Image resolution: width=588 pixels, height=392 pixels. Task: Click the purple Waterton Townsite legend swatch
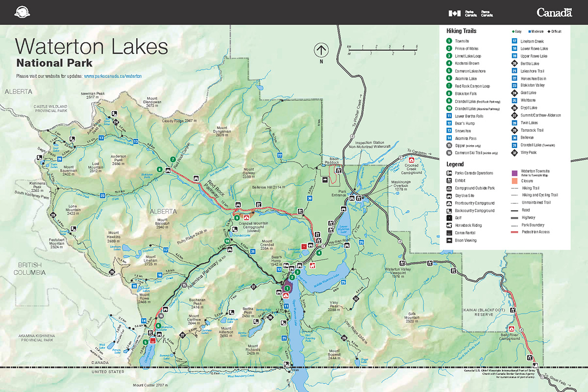[514, 173]
